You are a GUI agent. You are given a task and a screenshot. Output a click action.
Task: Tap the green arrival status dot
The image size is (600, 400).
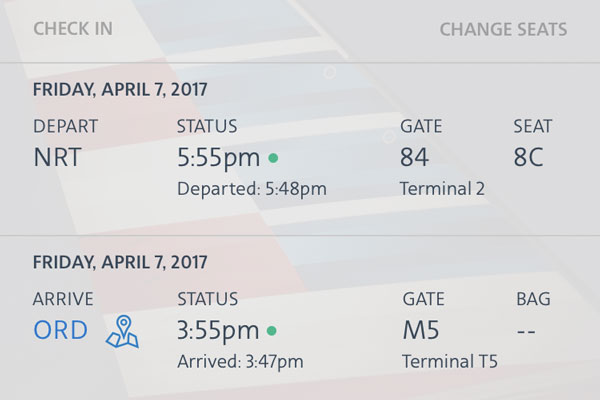coord(272,330)
